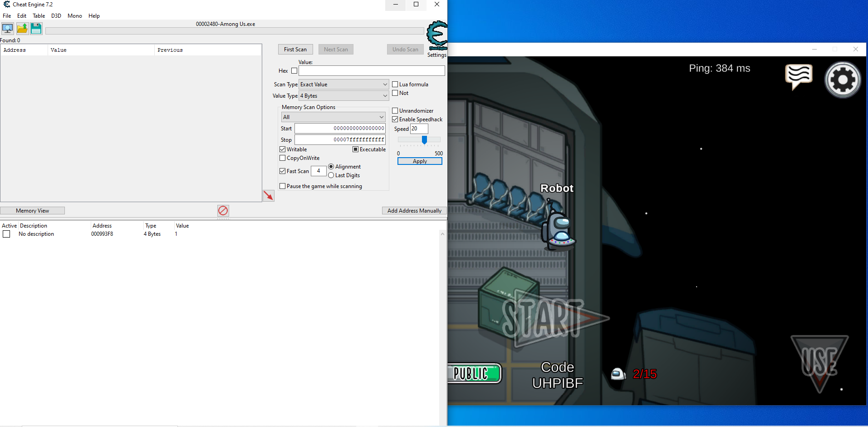Viewport: 868px width, 427px height.
Task: Open the in-game settings gear
Action: coord(842,79)
